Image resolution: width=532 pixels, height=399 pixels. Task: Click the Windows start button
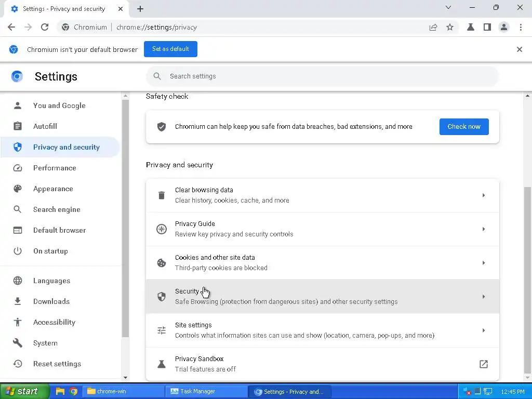(x=25, y=392)
